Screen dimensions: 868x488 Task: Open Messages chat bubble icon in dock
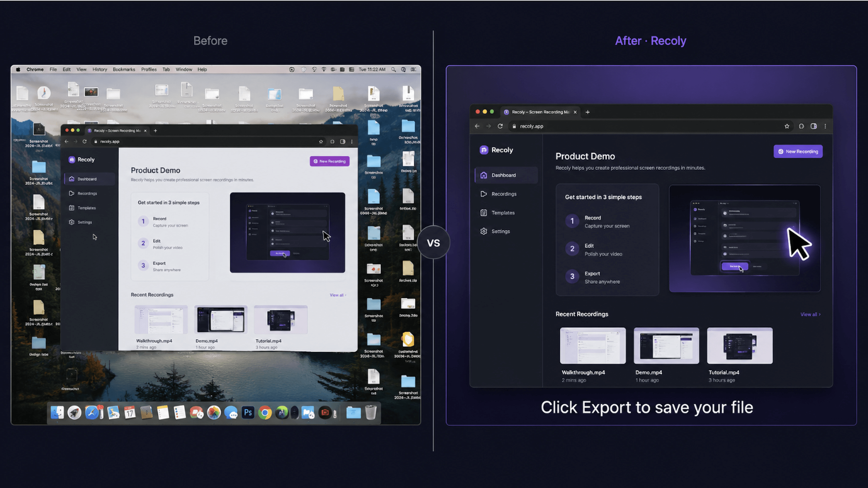[x=231, y=413]
